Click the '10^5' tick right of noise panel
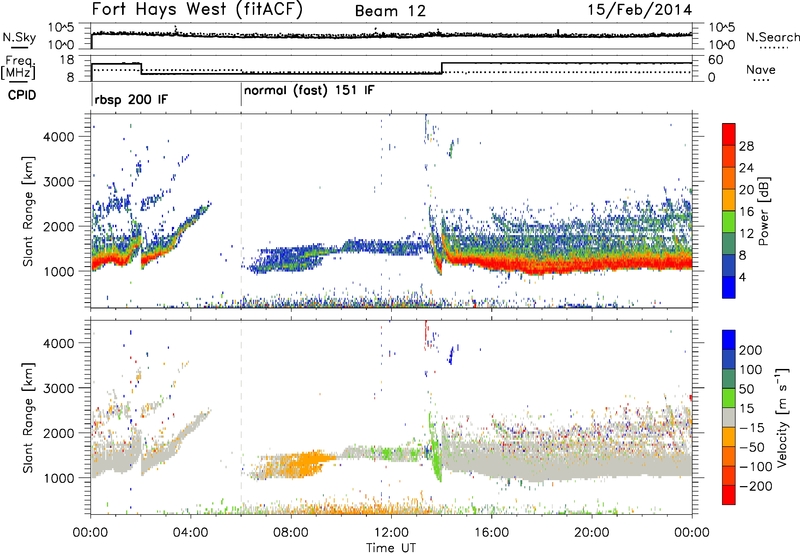 [722, 28]
